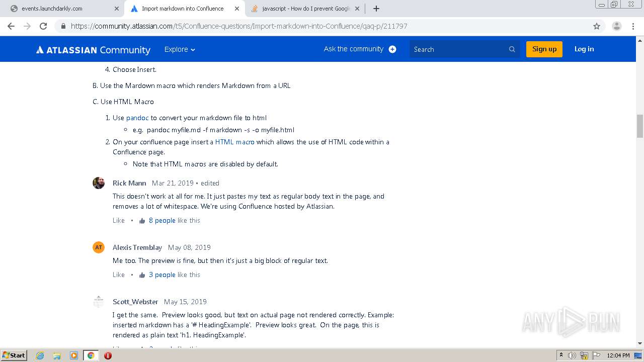Launch Internet Explorer from the taskbar
The height and width of the screenshot is (362, 644).
(40, 355)
